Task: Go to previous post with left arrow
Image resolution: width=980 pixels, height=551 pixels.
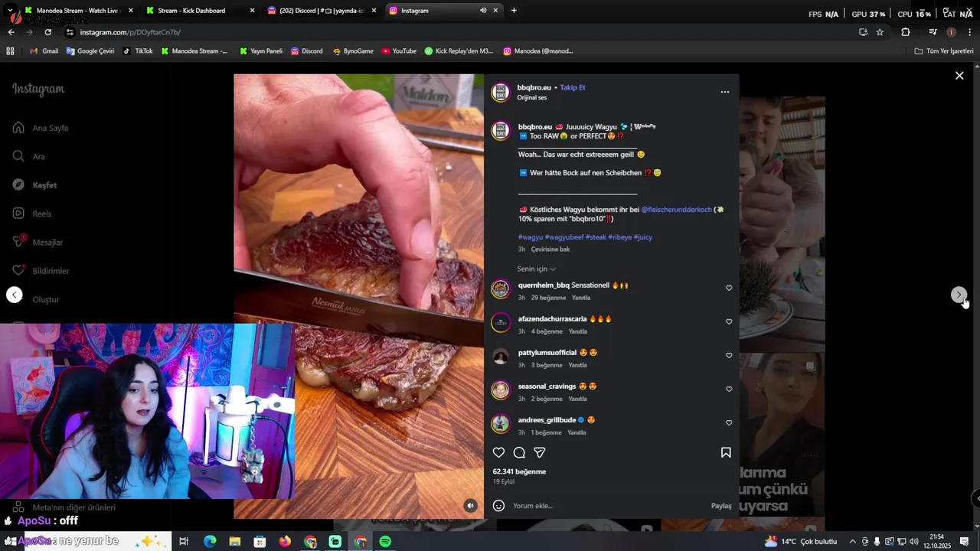Action: tap(15, 295)
